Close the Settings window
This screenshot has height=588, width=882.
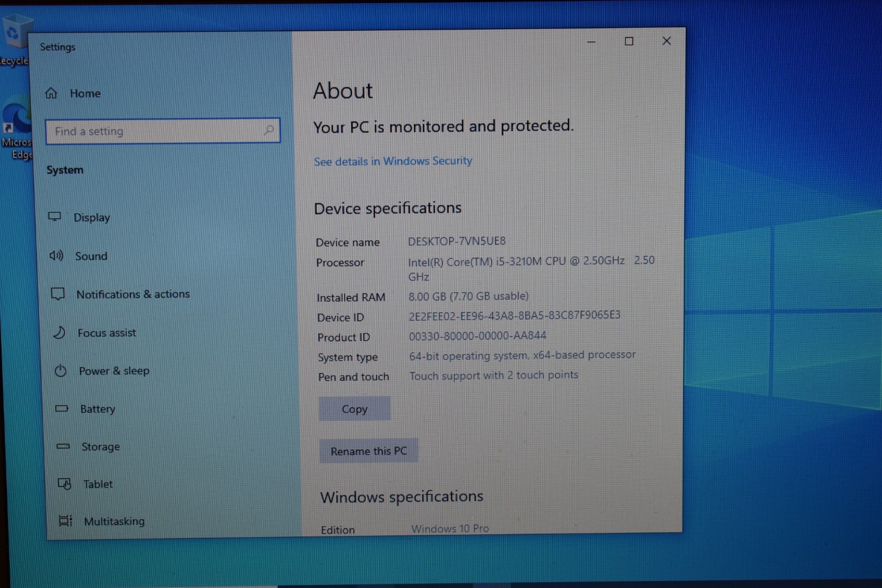coord(666,41)
